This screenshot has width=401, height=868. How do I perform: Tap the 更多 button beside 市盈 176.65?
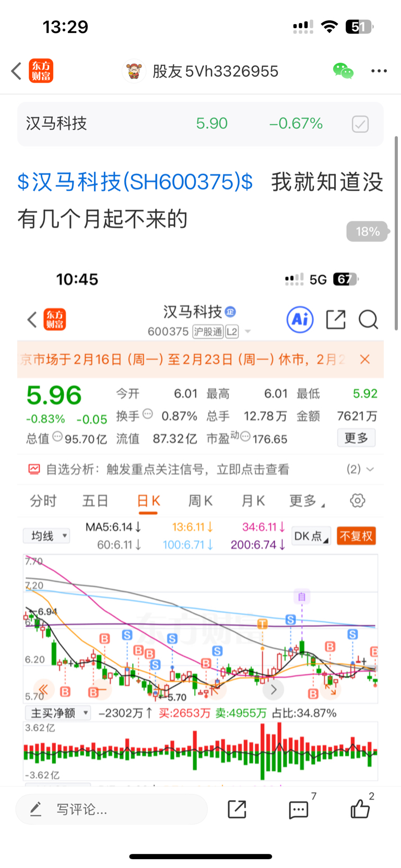point(356,438)
